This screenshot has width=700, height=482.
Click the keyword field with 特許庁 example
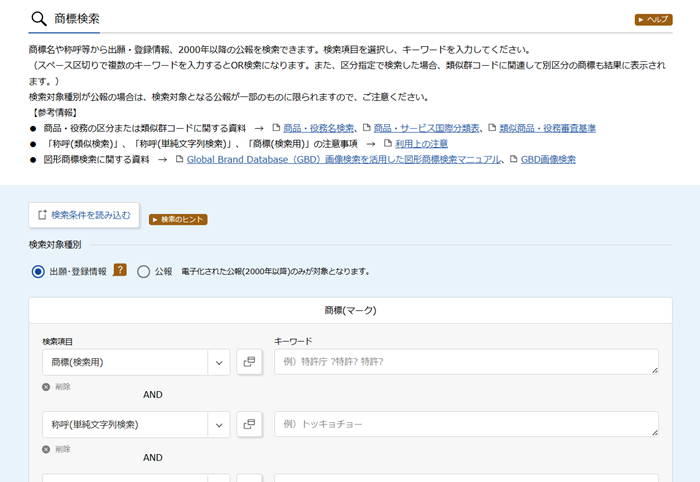coord(466,362)
